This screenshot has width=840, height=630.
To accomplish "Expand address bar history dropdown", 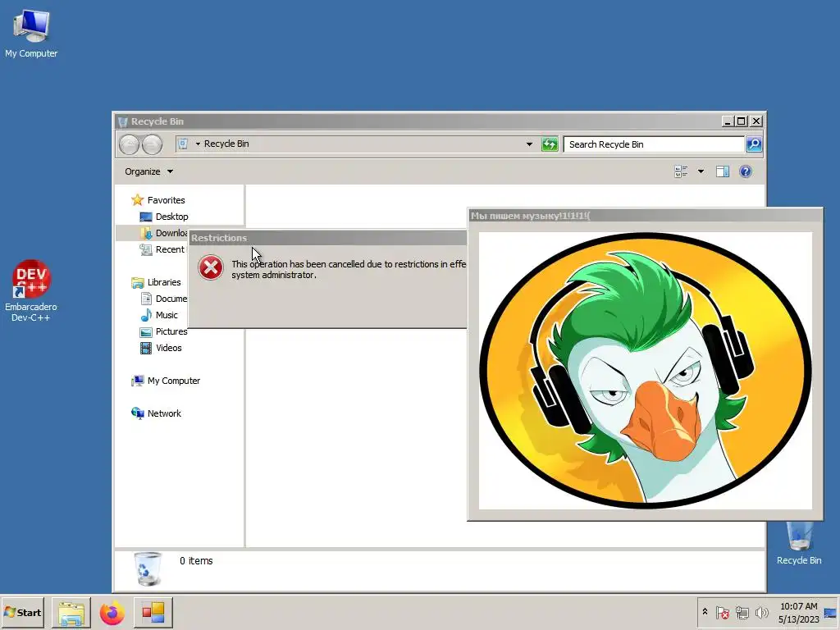I will 529,144.
